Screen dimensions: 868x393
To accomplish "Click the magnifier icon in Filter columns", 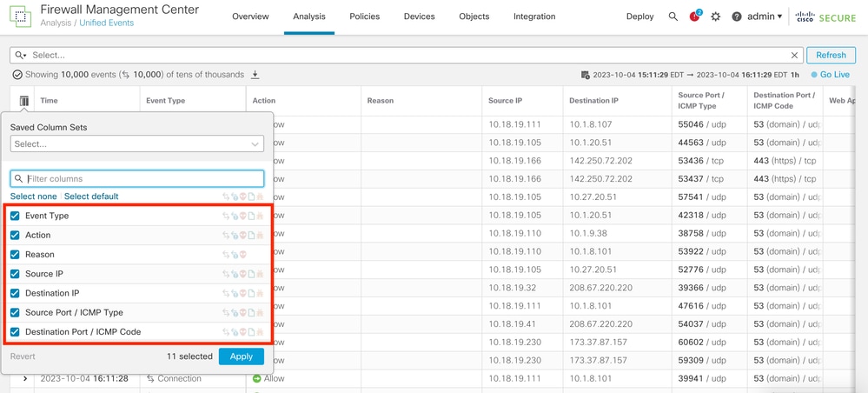I will [19, 178].
